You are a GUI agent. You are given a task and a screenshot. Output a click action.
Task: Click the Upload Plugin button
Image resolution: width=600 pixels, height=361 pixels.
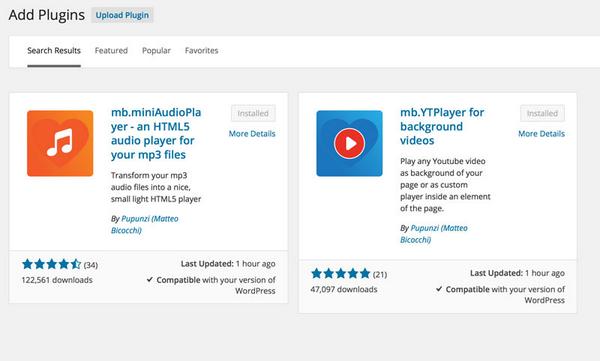(122, 15)
